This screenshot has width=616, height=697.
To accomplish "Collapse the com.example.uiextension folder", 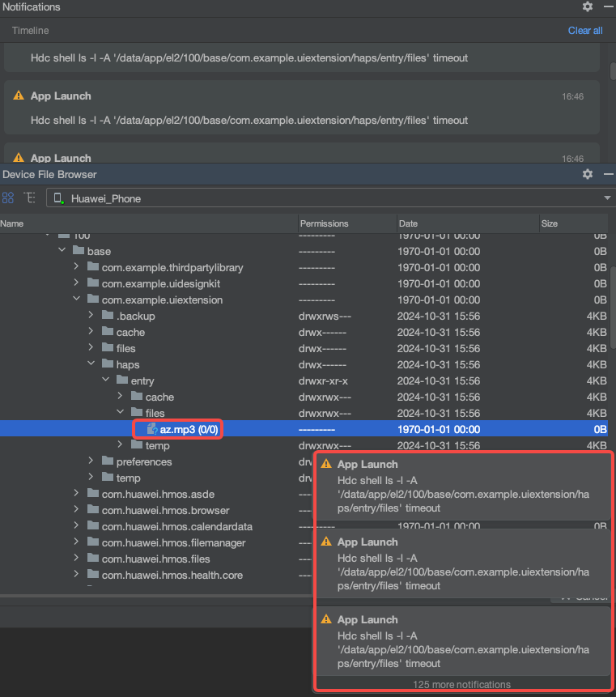I will 76,300.
